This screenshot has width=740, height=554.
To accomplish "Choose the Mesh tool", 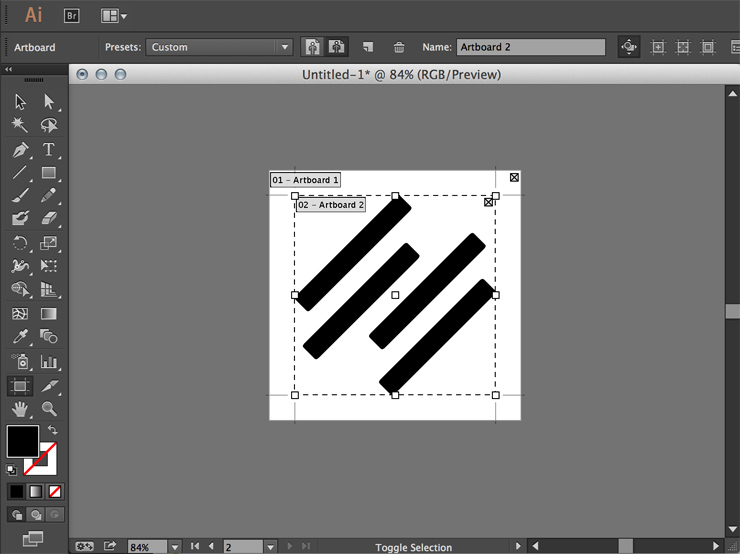I will pos(20,313).
